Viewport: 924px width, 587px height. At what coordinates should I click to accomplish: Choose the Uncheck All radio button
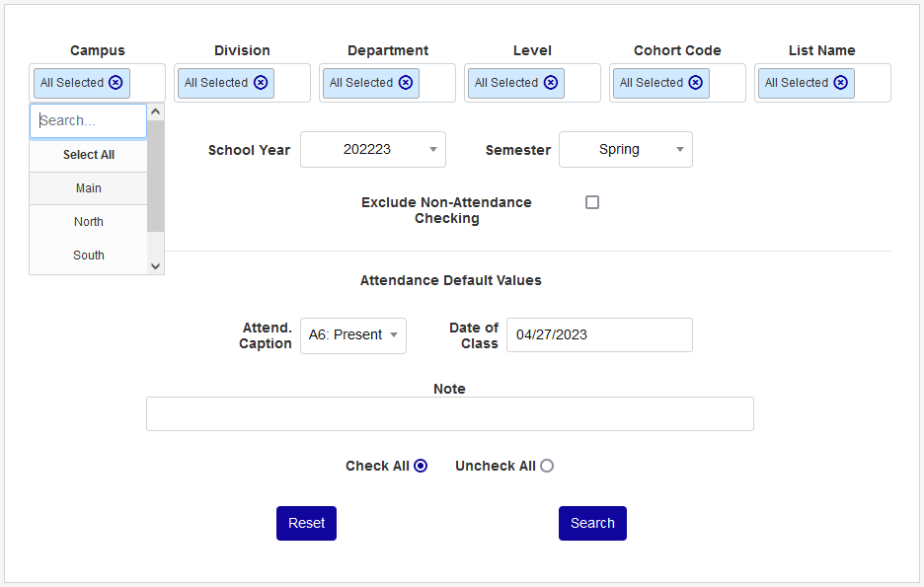click(547, 466)
